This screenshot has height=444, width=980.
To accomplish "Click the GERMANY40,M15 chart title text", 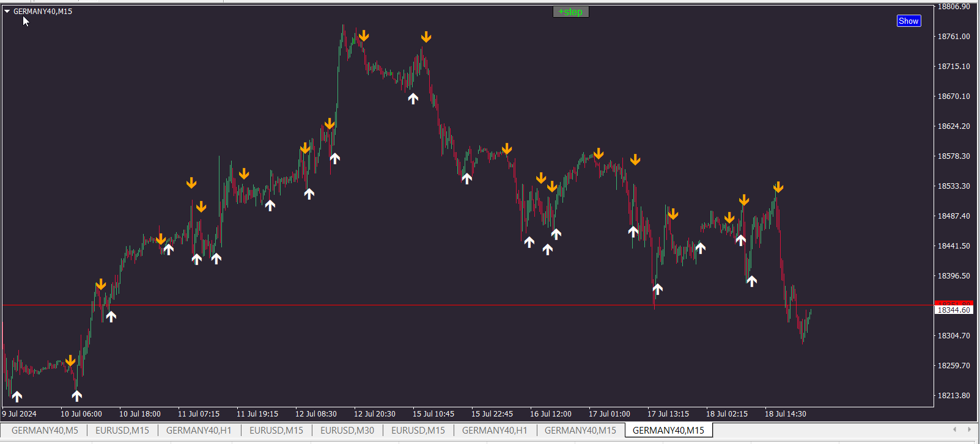I will [43, 12].
